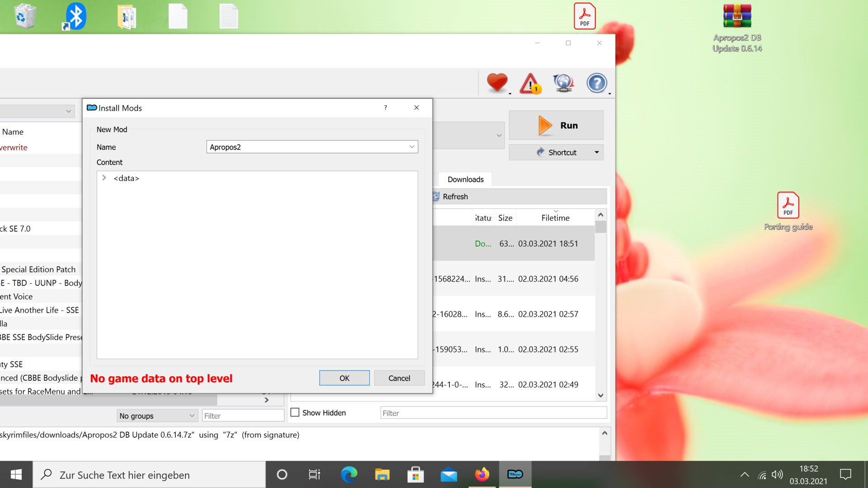868x488 pixels.
Task: Click the Install Mods help question mark
Action: (386, 108)
